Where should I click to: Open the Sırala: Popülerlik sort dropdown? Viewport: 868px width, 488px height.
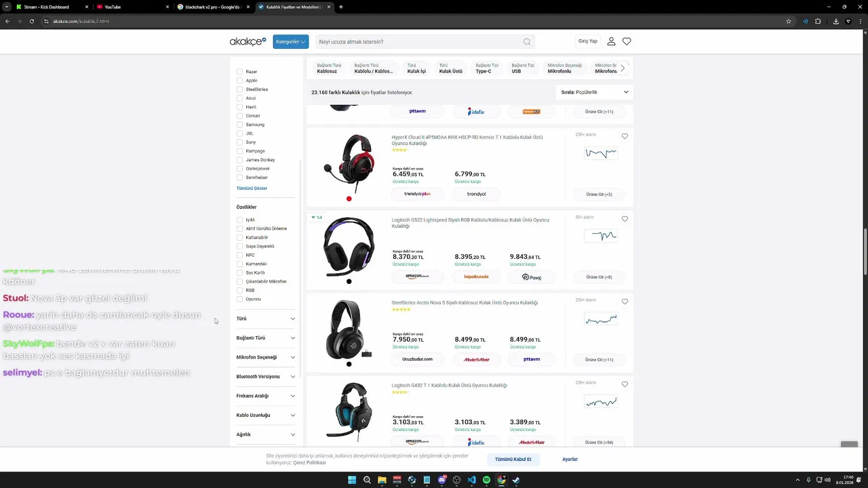pos(594,92)
